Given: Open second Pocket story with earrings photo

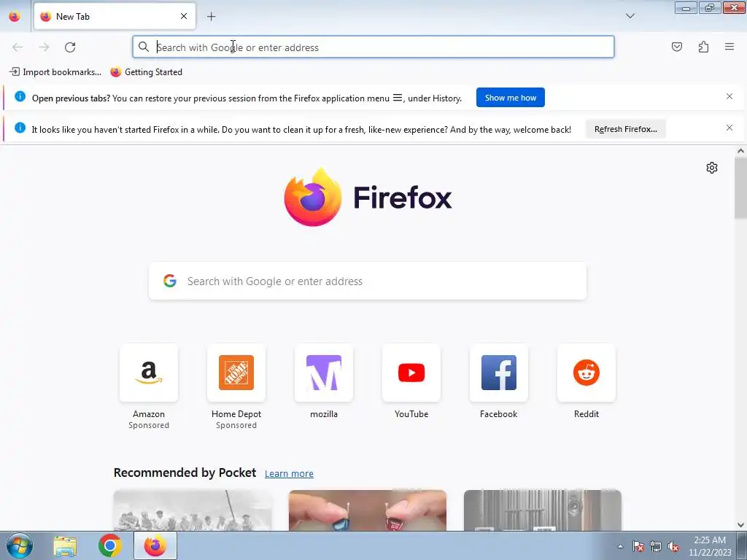Looking at the screenshot, I should (x=368, y=510).
